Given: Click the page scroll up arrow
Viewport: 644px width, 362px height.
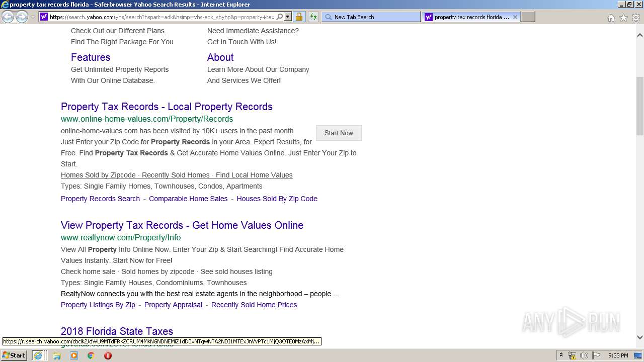Looking at the screenshot, I should point(639,35).
